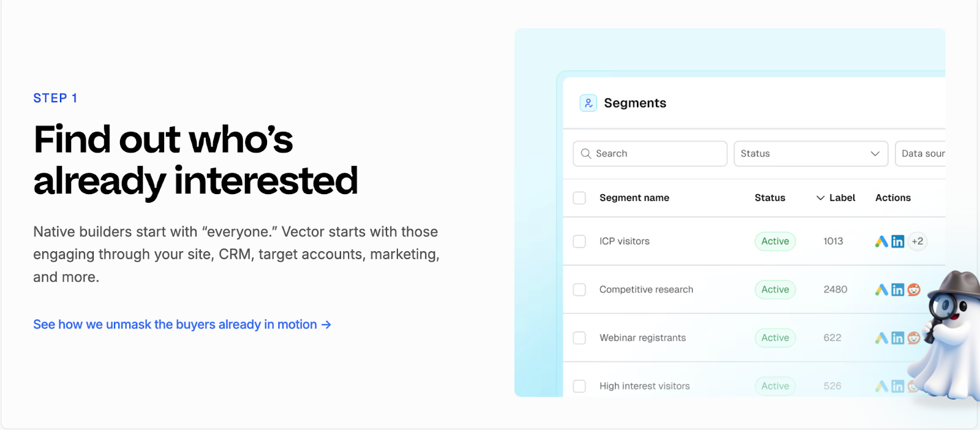Check the Webinar registrants checkbox
The image size is (980, 430).
point(579,338)
